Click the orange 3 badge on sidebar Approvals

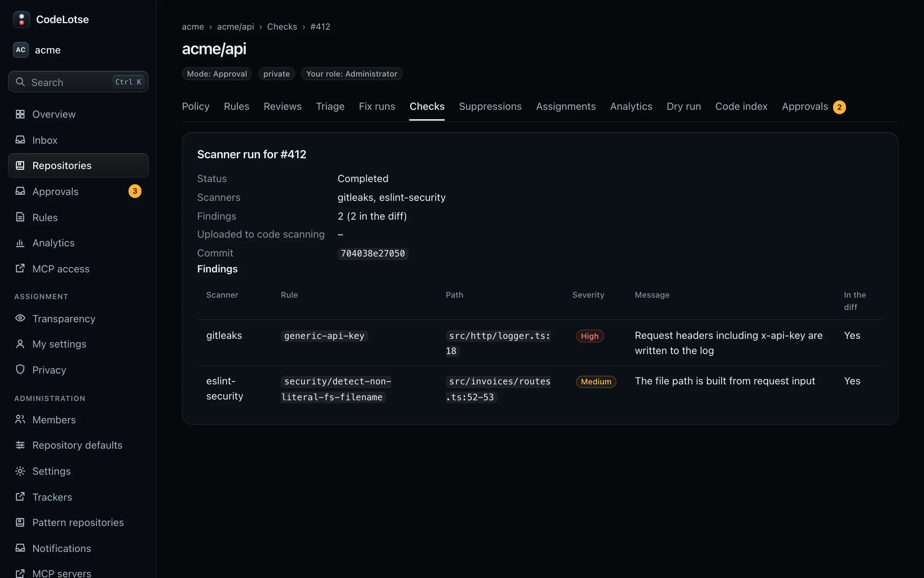pos(135,191)
